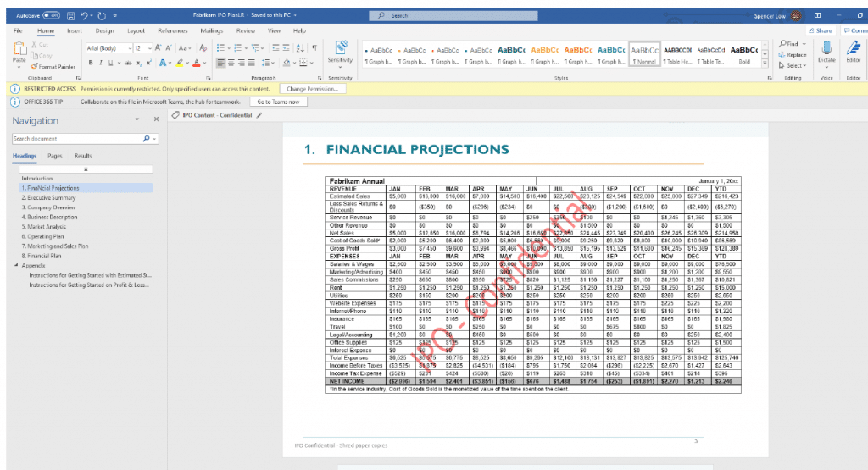Switch to the Design tab
The height and width of the screenshot is (470, 868).
104,31
